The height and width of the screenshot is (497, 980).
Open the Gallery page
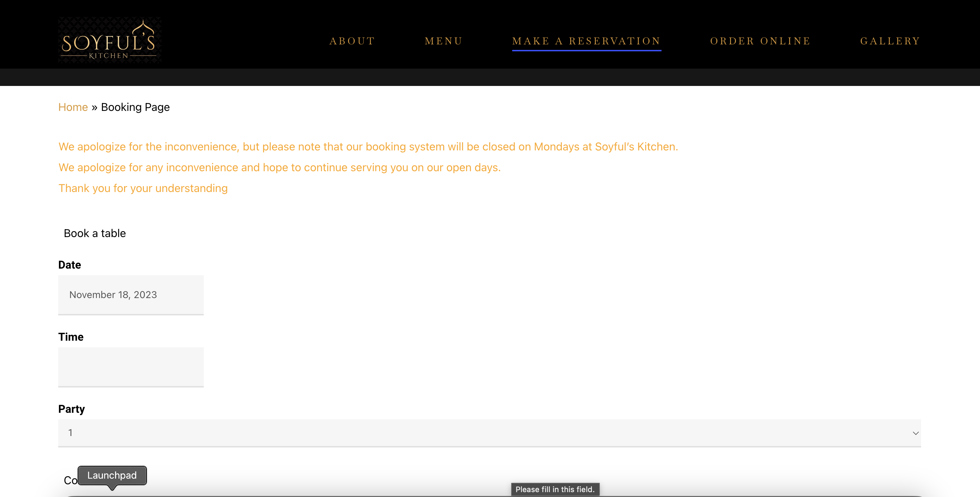pos(890,41)
